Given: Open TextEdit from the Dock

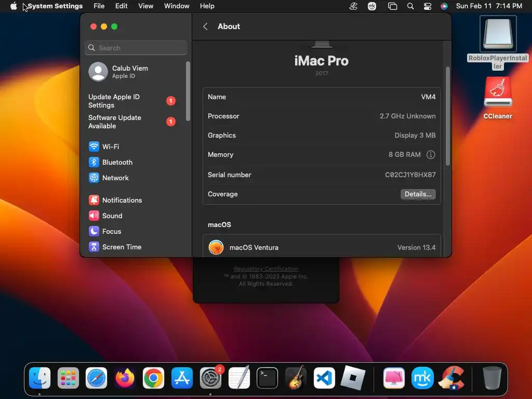Looking at the screenshot, I should click(x=239, y=378).
